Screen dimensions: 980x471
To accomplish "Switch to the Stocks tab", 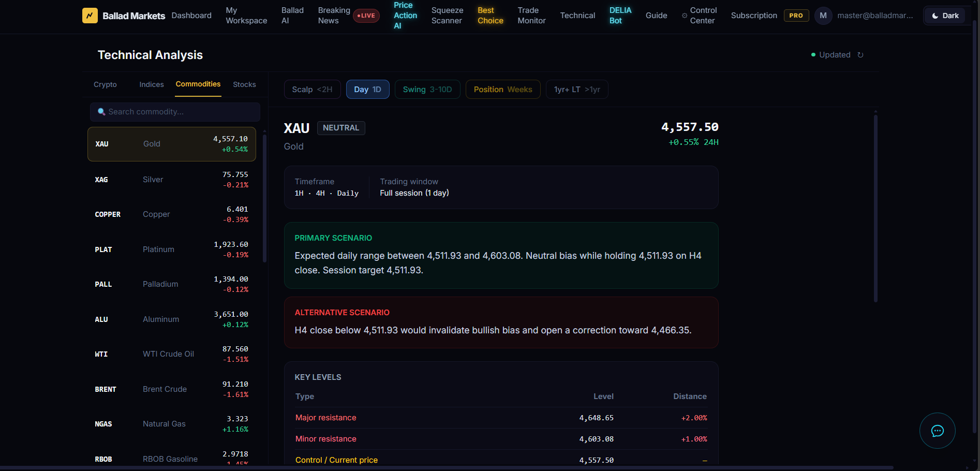I will coord(244,84).
